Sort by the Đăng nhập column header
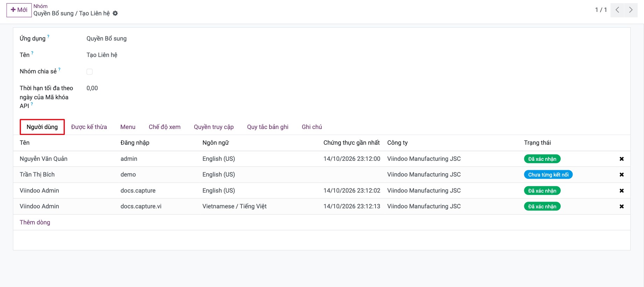This screenshot has height=287, width=644. tap(135, 143)
